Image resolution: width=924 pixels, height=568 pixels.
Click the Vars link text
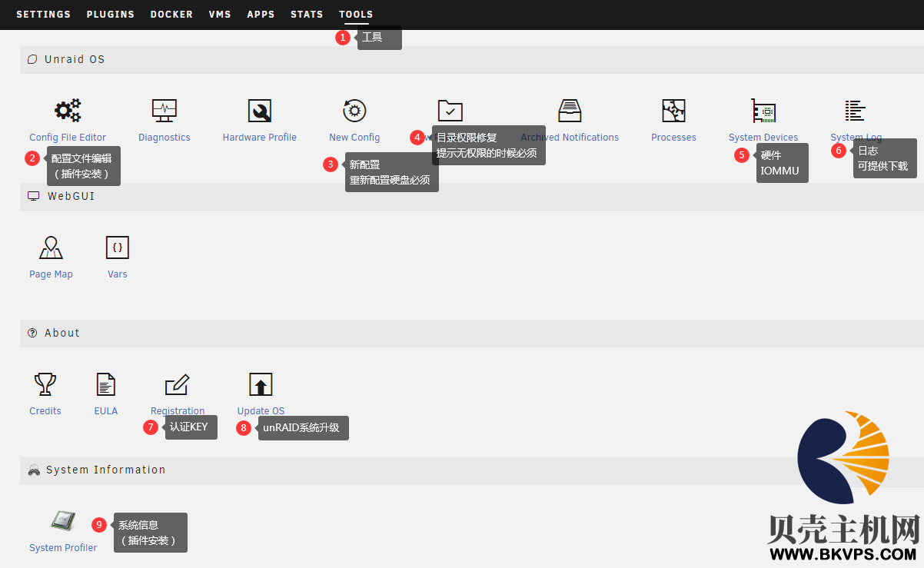pyautogui.click(x=118, y=274)
